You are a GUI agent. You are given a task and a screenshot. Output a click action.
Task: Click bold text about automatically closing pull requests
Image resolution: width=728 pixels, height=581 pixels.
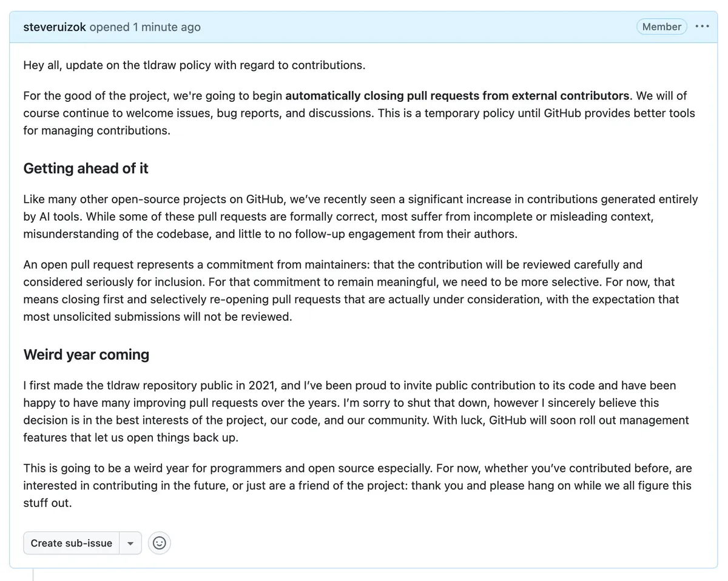457,96
